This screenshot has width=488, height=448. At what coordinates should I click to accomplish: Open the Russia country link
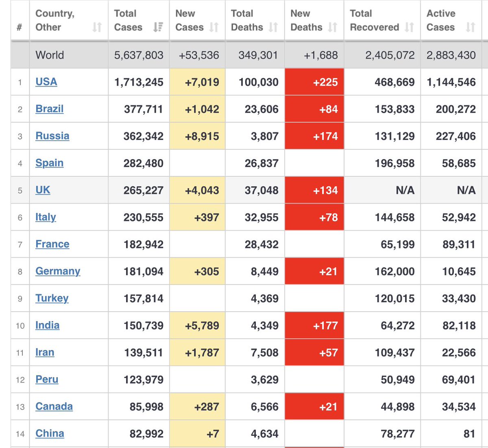click(x=52, y=136)
